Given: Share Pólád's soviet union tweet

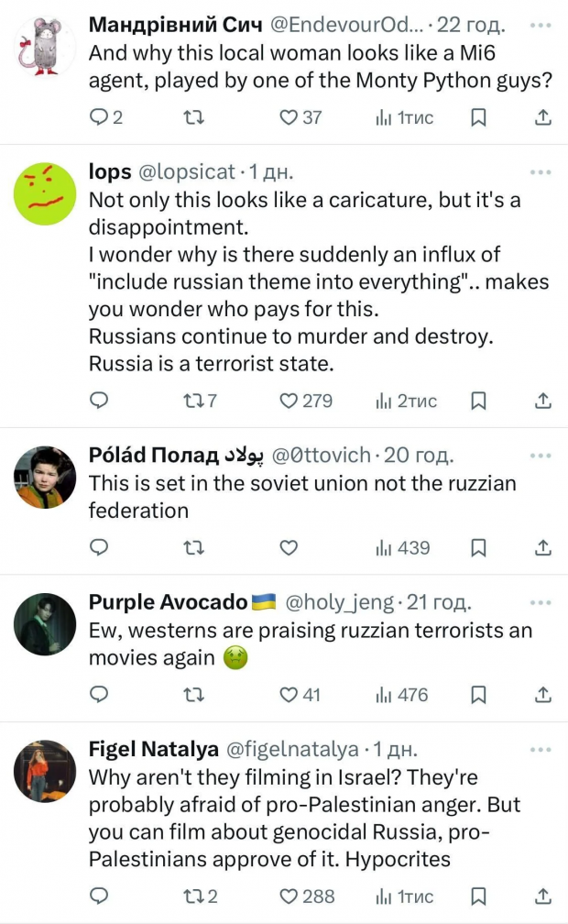Looking at the screenshot, I should (x=542, y=547).
